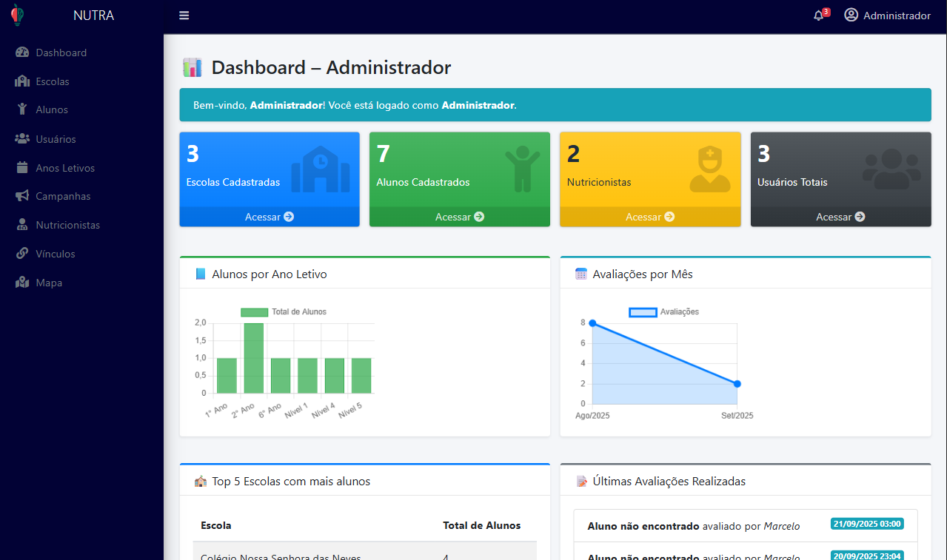Open the Administrator user menu
Image resolution: width=947 pixels, height=560 pixels.
click(x=887, y=16)
